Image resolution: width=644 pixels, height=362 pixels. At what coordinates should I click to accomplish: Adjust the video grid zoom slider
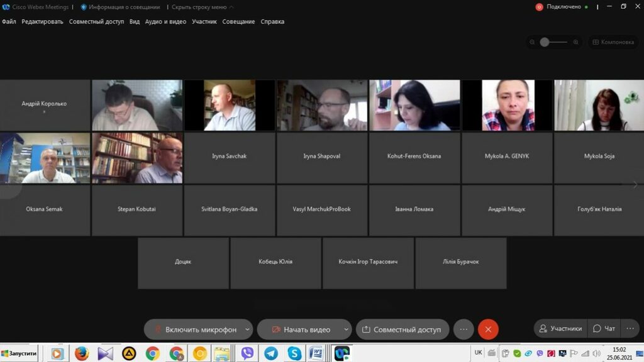545,42
